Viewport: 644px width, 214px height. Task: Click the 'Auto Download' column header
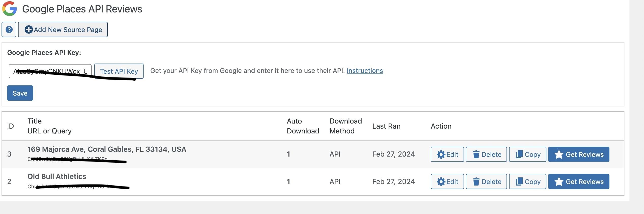coord(303,126)
